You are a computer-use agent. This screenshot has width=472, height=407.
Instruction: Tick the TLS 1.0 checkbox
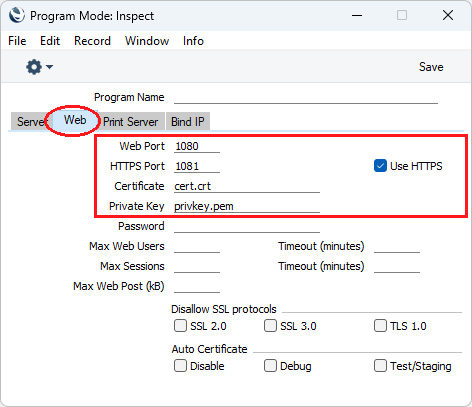click(380, 326)
